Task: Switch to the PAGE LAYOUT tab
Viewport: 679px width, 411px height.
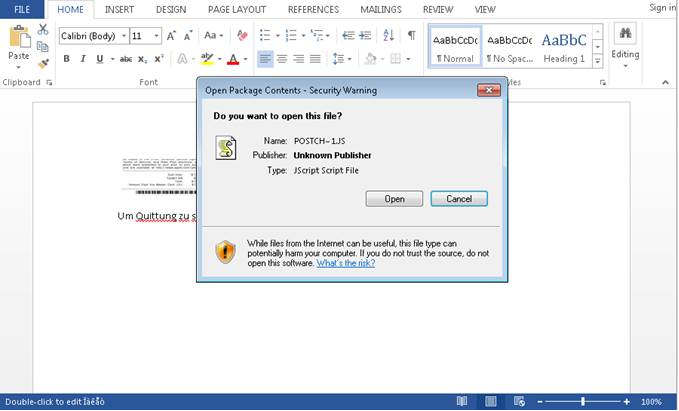Action: [x=237, y=10]
